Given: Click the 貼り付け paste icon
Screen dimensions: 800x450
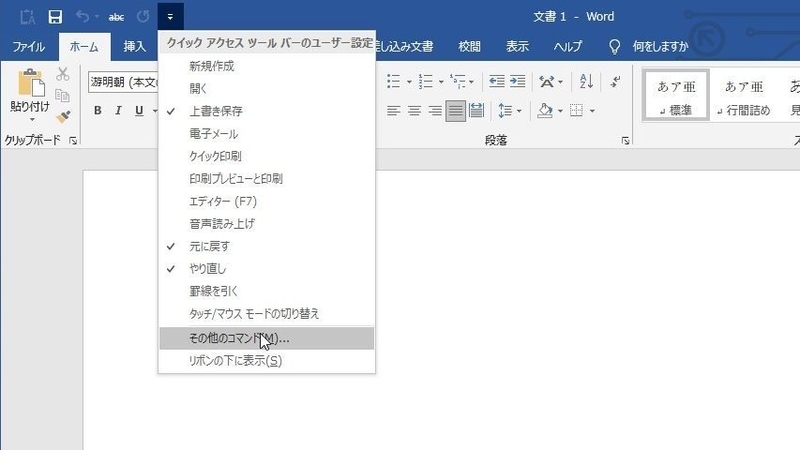Looking at the screenshot, I should point(30,83).
